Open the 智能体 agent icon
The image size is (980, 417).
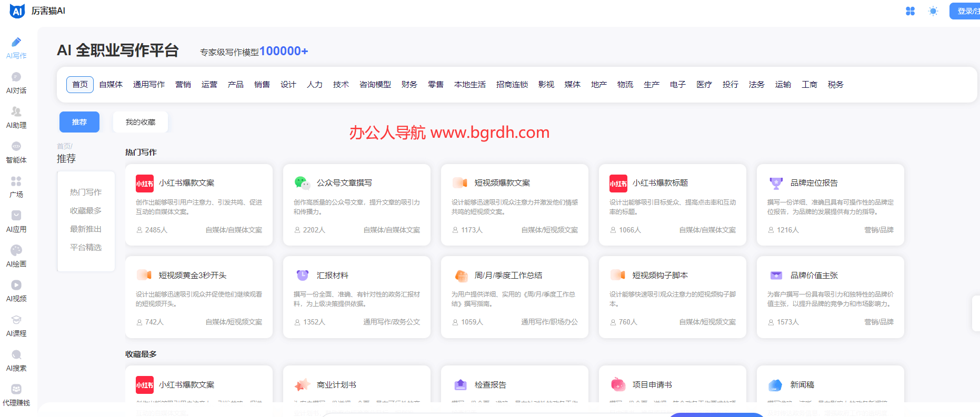point(16,147)
